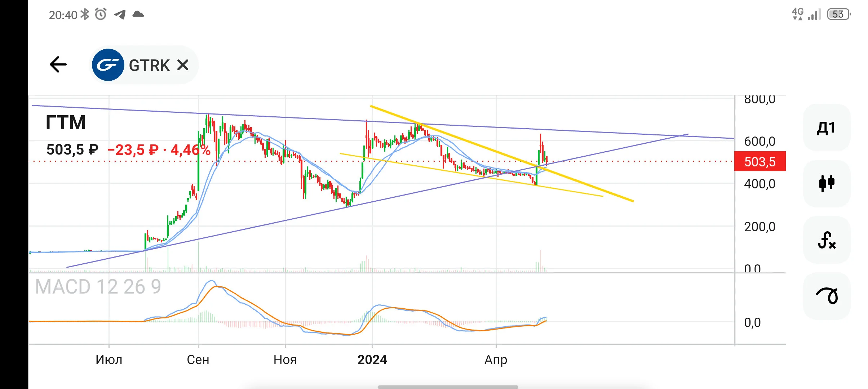Select the Апр axis label
This screenshot has width=868, height=389.
coord(496,360)
